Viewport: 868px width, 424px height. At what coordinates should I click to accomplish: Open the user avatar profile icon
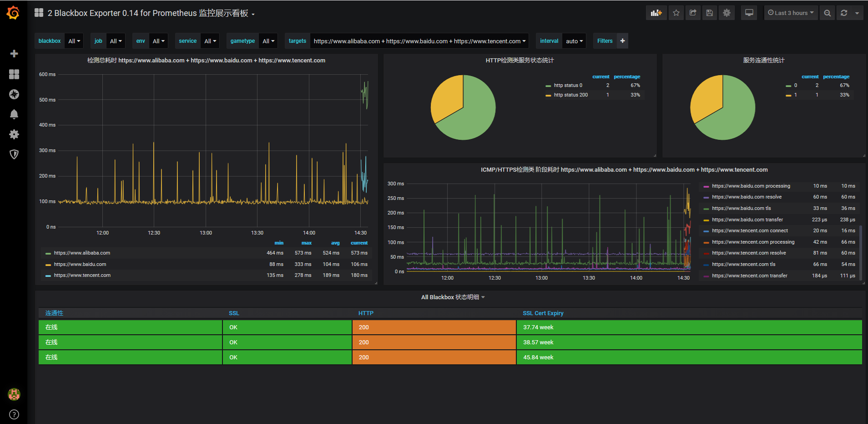[14, 394]
